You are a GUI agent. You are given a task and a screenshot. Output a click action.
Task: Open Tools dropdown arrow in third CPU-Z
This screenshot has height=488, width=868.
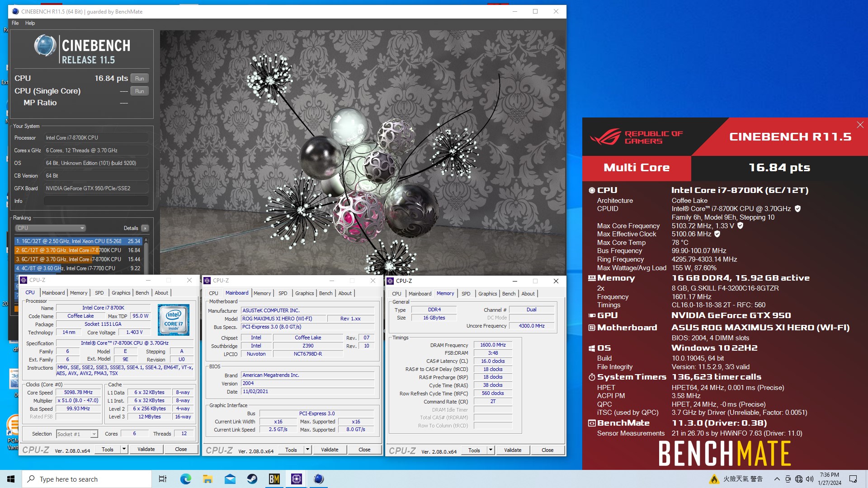(x=491, y=450)
